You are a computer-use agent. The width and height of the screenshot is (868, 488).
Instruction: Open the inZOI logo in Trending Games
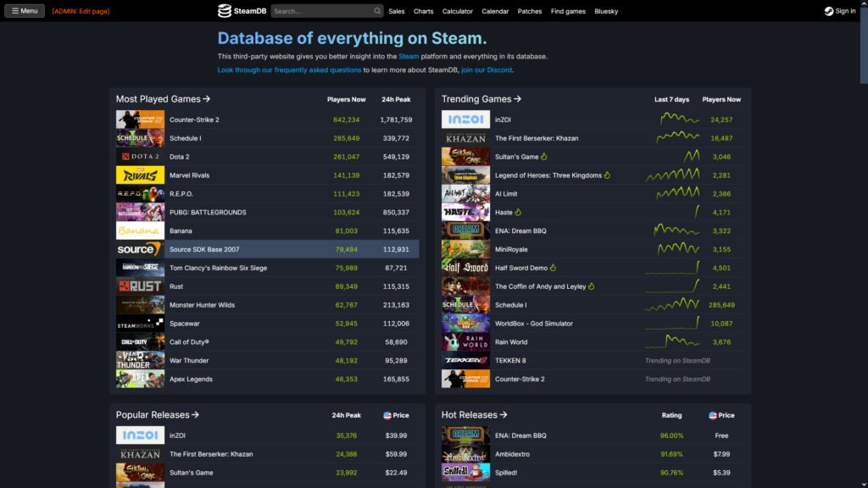pyautogui.click(x=465, y=119)
